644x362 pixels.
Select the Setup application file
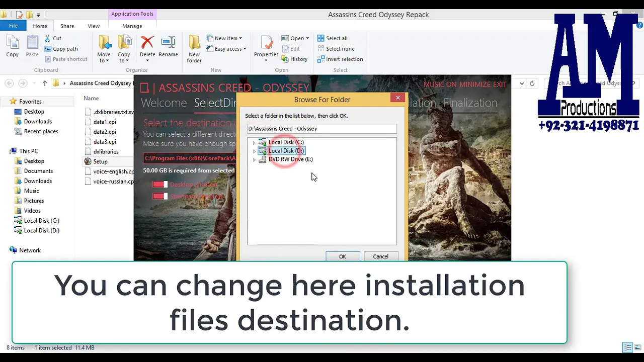[100, 161]
